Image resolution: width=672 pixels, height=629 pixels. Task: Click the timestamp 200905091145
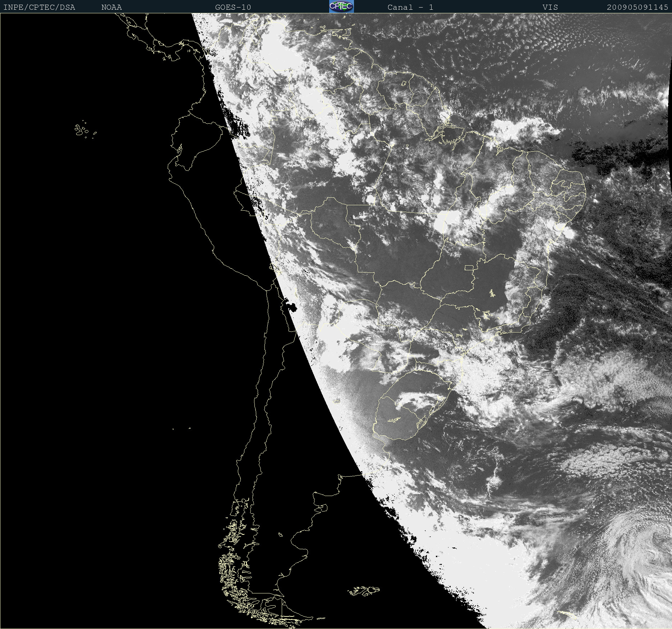coord(638,7)
